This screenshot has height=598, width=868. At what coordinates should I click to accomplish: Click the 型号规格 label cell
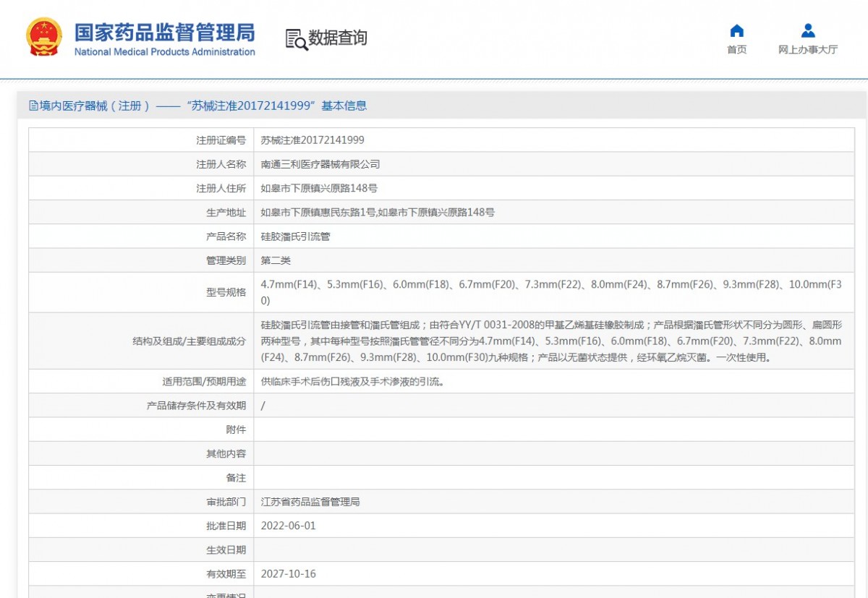tap(141, 292)
